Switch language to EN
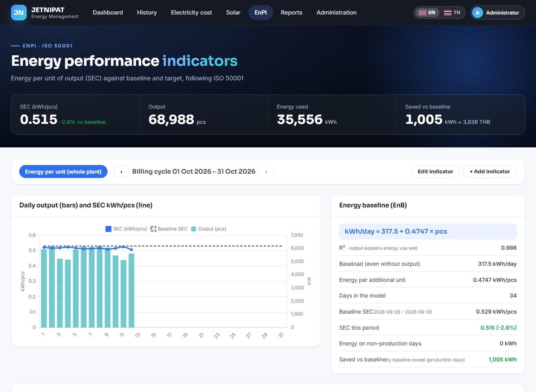 click(427, 13)
